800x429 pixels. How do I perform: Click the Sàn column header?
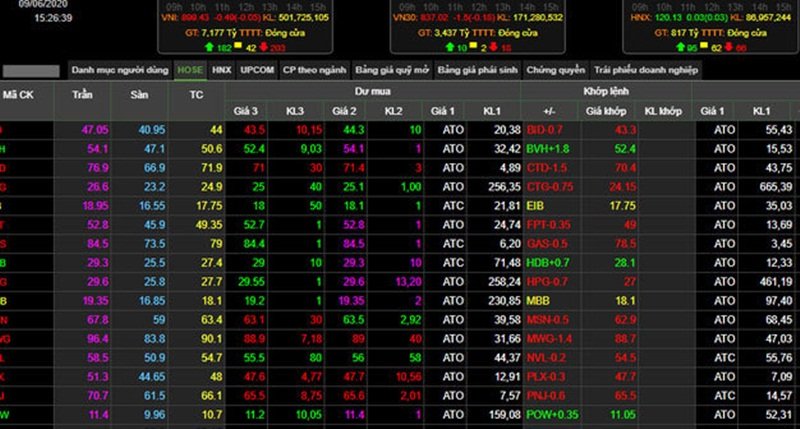tap(139, 95)
